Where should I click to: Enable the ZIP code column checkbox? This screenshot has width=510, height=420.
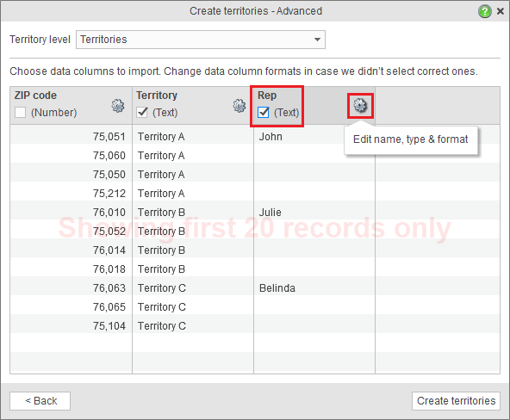click(20, 113)
